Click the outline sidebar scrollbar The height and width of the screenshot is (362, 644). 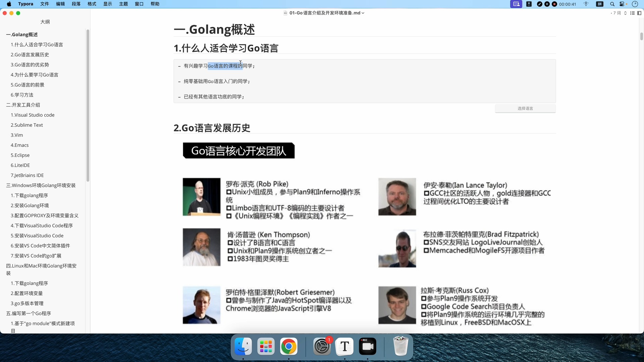coord(88,106)
